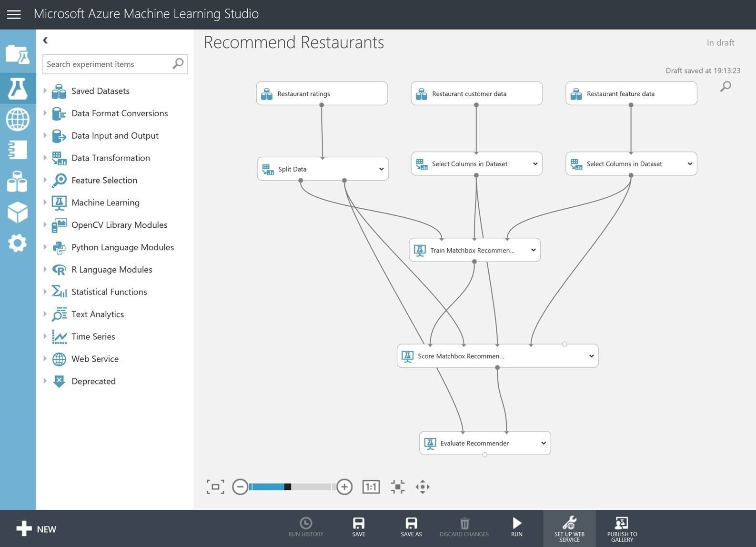Image resolution: width=756 pixels, height=547 pixels.
Task: Click RUN to execute the experiment
Action: point(517,528)
